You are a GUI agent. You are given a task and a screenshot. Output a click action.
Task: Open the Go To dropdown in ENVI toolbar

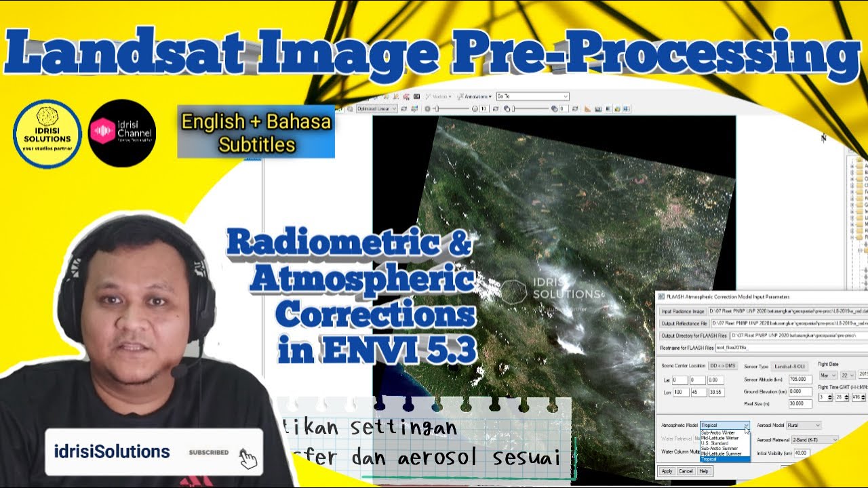pos(532,96)
